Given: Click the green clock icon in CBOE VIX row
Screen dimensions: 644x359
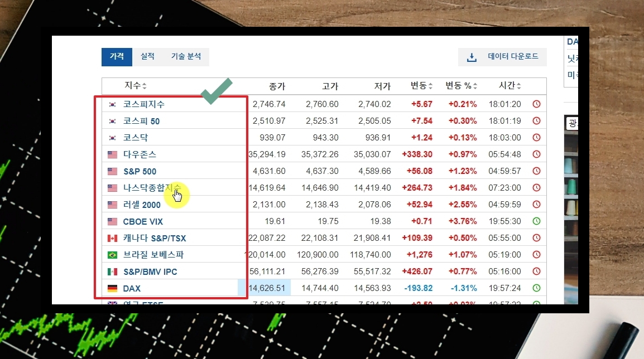Looking at the screenshot, I should (536, 221).
